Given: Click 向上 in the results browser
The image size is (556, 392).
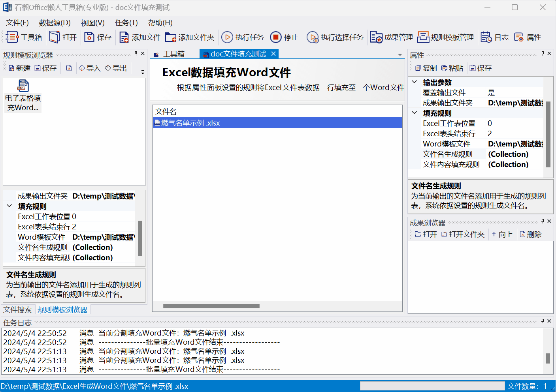Looking at the screenshot, I should pos(502,234).
